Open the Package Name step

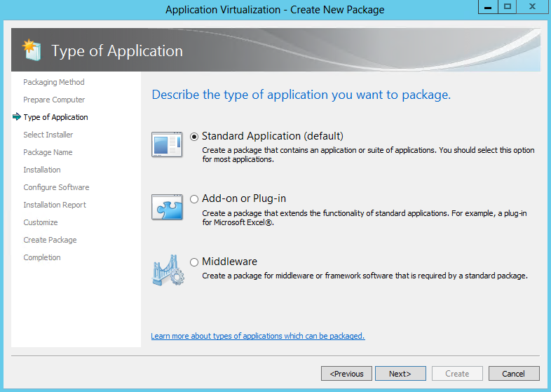(x=48, y=152)
